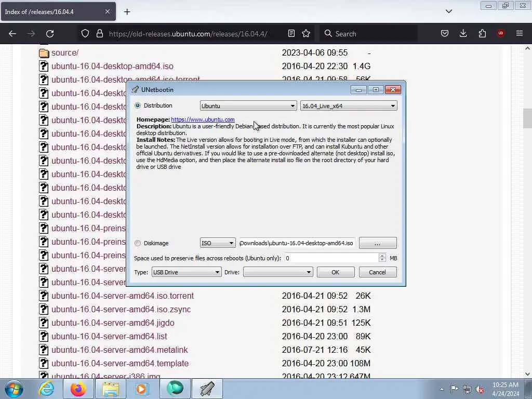Click Cancel in UNetbootin dialog
532x399 pixels.
[x=378, y=272]
